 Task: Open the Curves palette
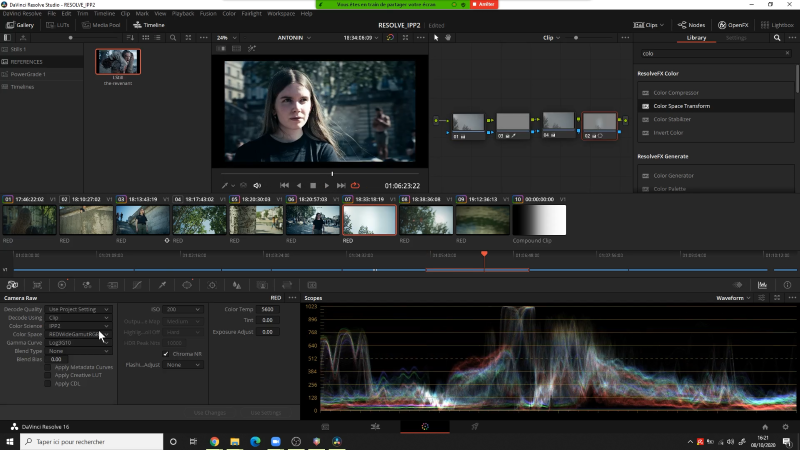(137, 285)
